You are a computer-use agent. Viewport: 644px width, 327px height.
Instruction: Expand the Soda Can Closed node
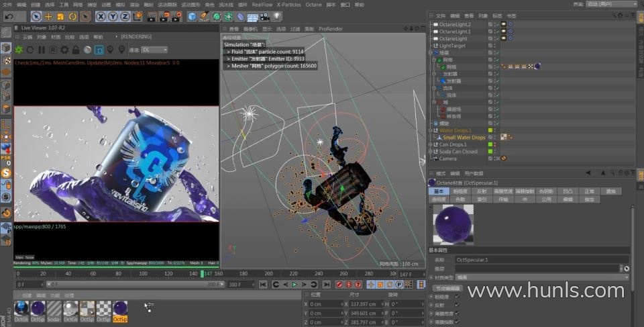431,151
